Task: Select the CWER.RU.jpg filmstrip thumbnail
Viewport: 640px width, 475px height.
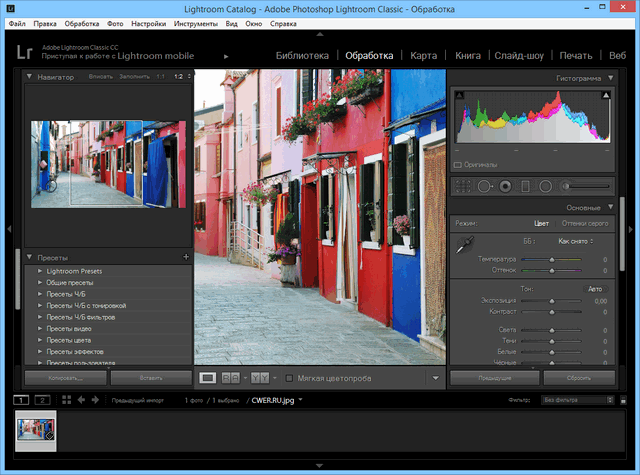Action: [x=35, y=428]
